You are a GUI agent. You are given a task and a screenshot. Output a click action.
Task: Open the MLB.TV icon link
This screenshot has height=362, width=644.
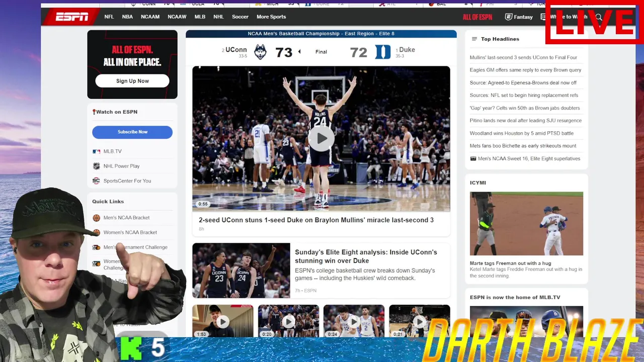[96, 151]
